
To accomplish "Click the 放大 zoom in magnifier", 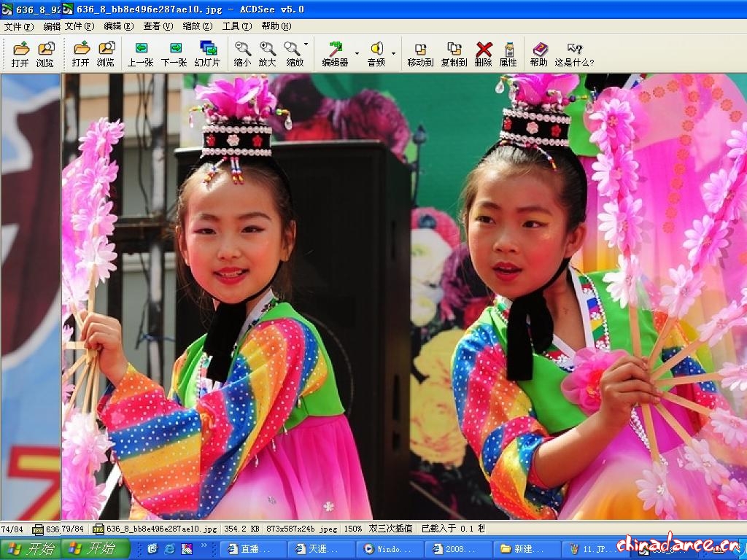I will pos(267,54).
